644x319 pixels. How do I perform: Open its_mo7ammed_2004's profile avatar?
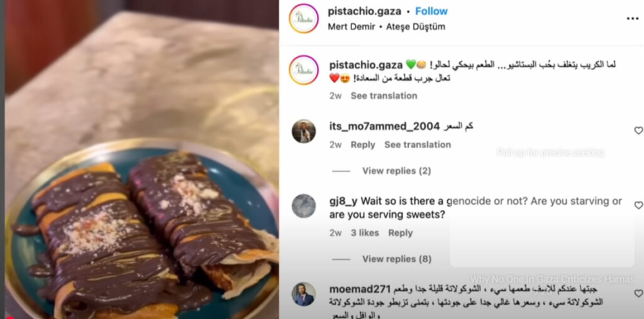304,131
